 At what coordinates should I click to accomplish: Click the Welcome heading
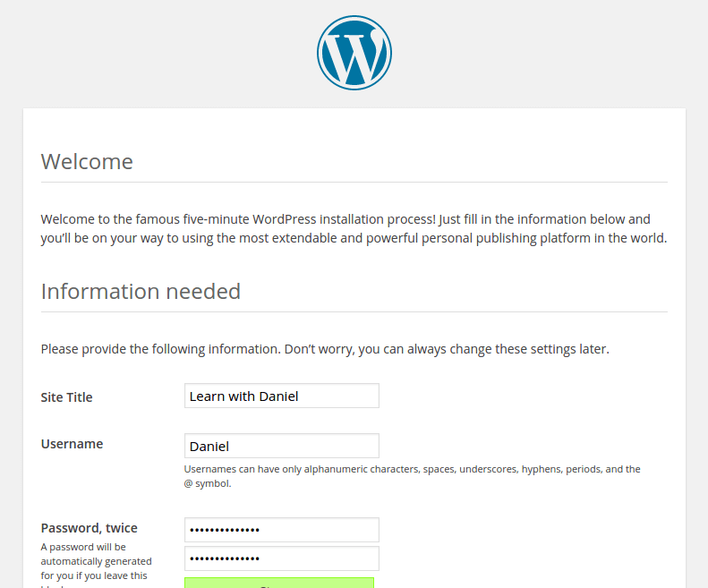(87, 162)
